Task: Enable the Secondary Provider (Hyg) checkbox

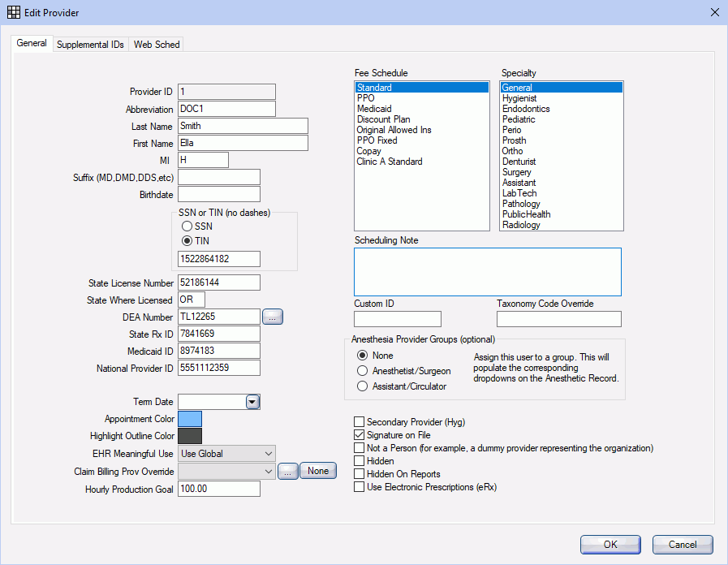Action: pos(358,421)
